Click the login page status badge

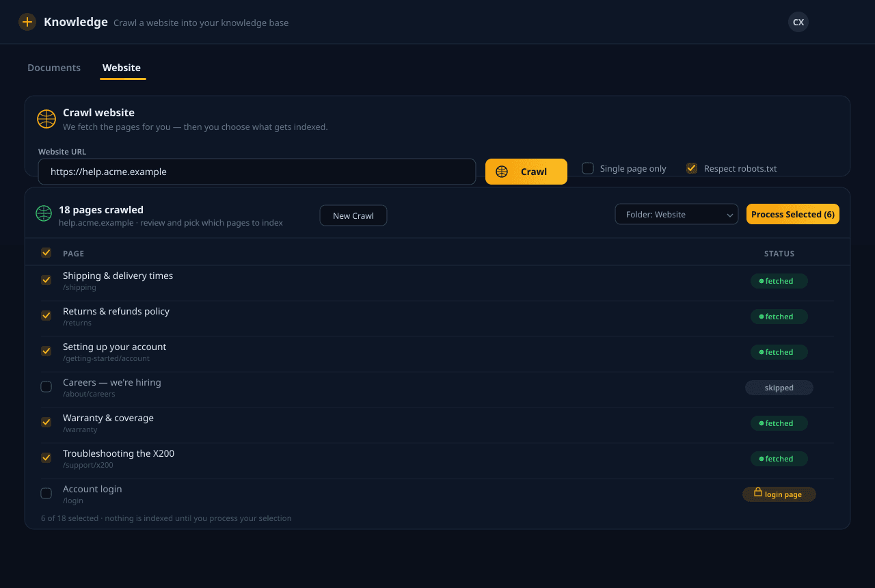[779, 494]
